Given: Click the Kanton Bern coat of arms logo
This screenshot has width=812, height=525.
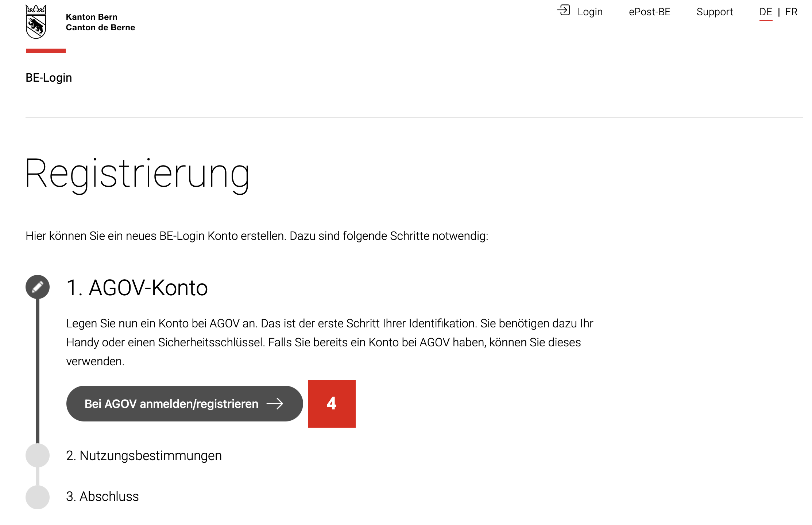Looking at the screenshot, I should (36, 22).
